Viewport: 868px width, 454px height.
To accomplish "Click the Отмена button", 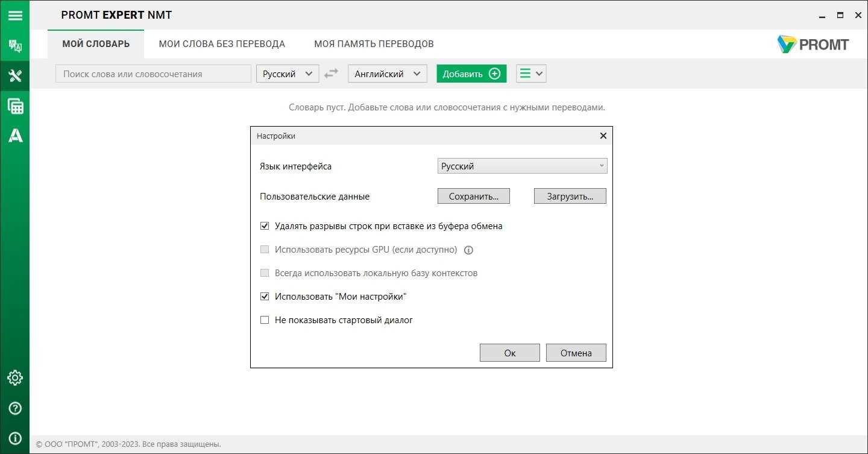I will 576,353.
